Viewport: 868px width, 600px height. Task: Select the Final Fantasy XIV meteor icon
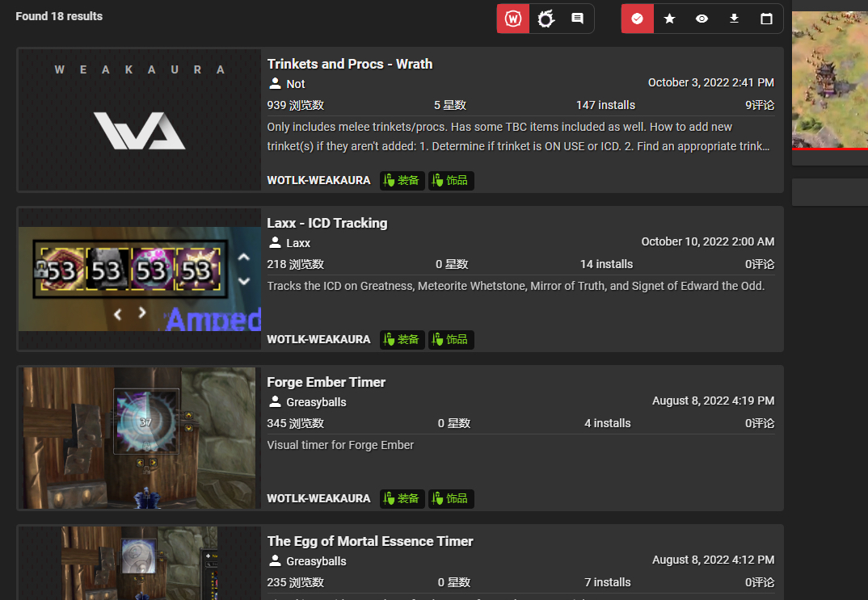coord(546,19)
